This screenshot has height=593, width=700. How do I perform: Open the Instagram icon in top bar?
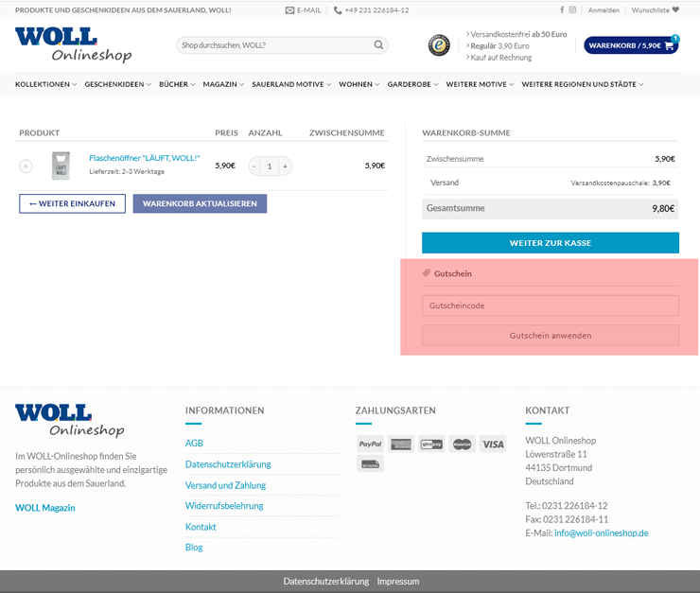tap(572, 9)
